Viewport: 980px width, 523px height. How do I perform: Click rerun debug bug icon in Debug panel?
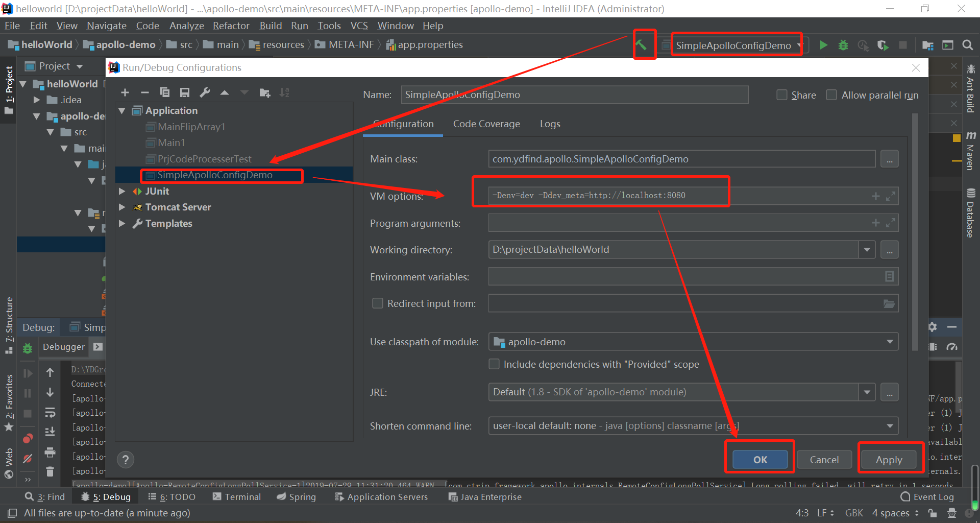click(x=28, y=348)
